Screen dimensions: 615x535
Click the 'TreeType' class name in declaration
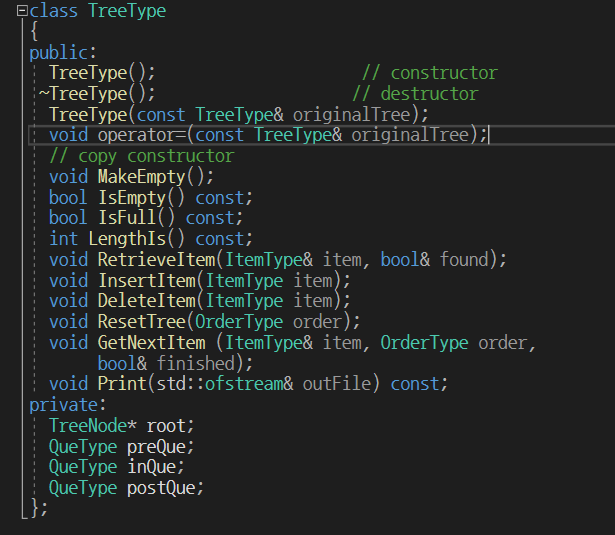coord(127,11)
